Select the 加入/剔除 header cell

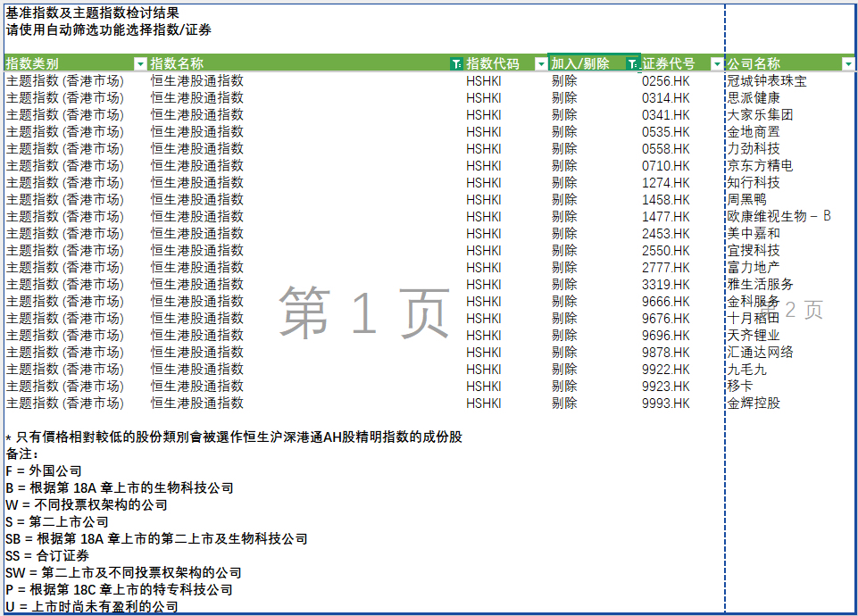pos(595,63)
